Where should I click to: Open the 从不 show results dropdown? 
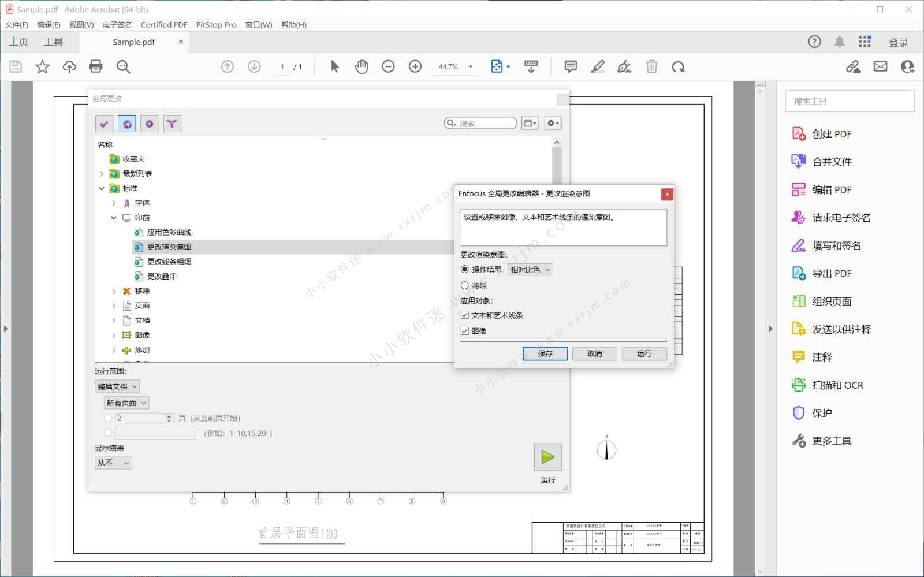click(113, 463)
